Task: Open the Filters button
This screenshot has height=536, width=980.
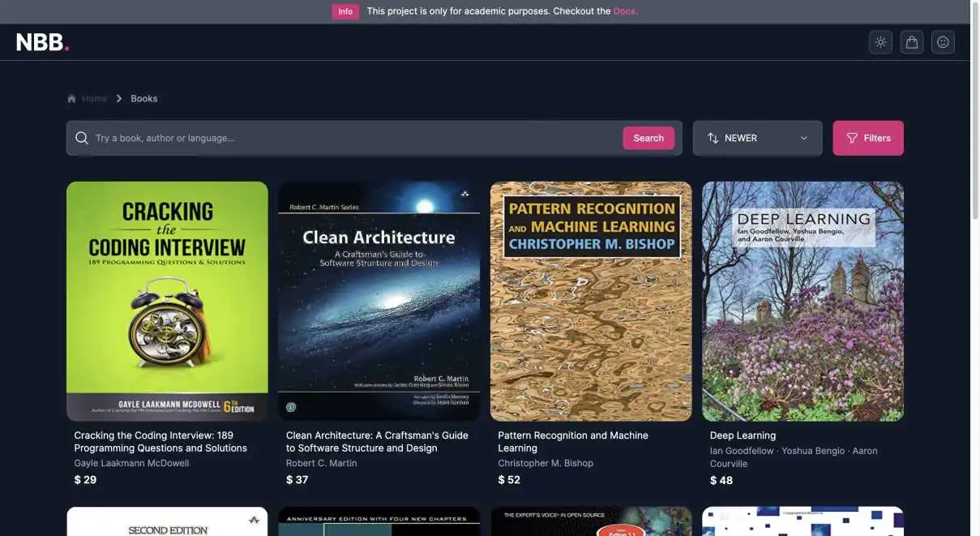Action: 868,138
